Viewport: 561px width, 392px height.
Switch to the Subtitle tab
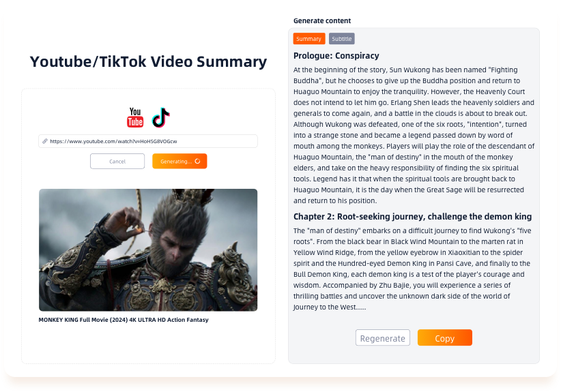pos(342,39)
